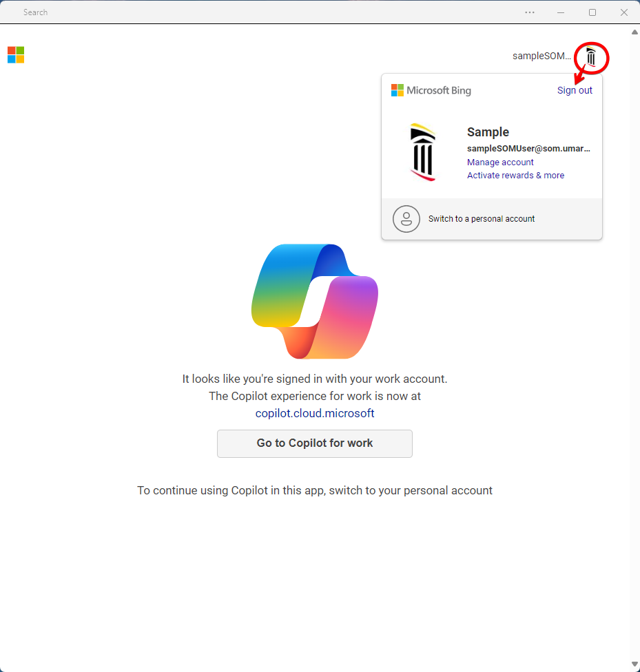Choose Switch to a personal account text

[x=482, y=219]
